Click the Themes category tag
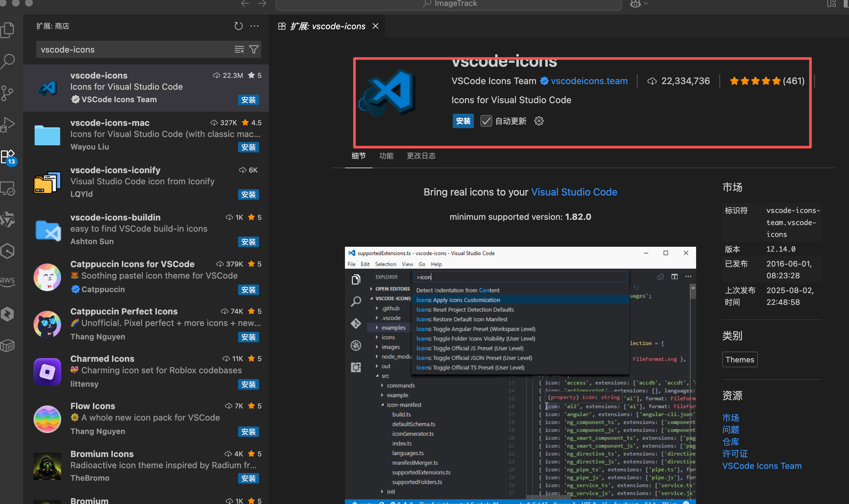This screenshot has height=504, width=849. pos(740,360)
